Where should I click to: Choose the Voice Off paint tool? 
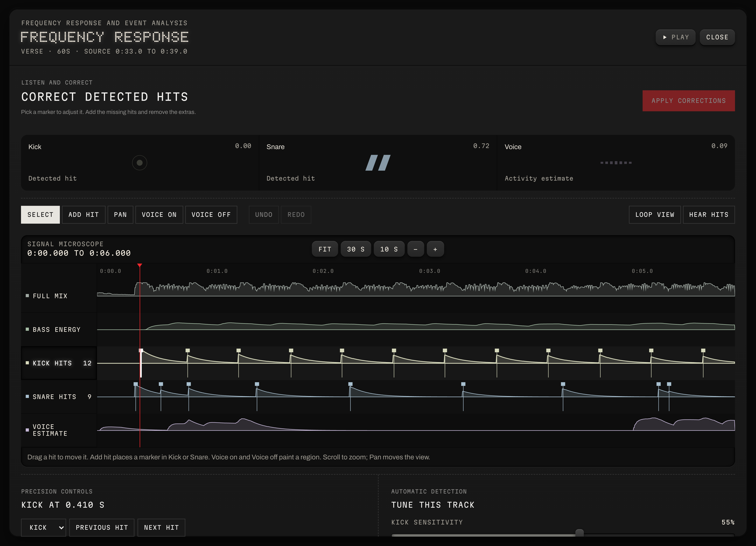(x=211, y=215)
